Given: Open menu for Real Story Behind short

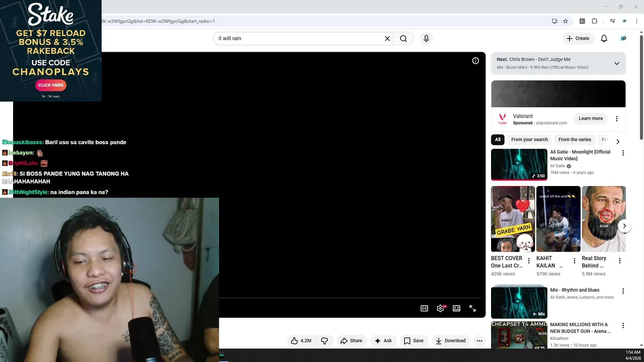Looking at the screenshot, I should (x=620, y=261).
